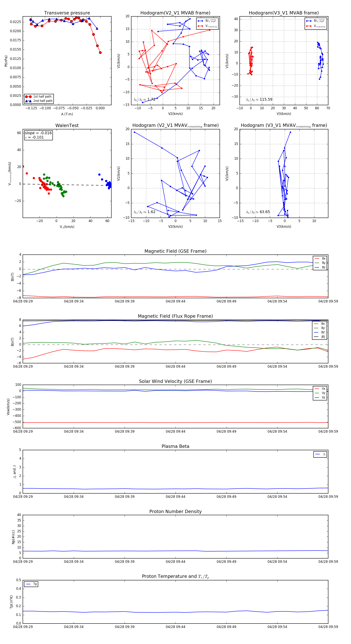The width and height of the screenshot is (351, 644).
Task: Click the 'Vy' legend entry in velocity panel
Action: click(x=320, y=393)
